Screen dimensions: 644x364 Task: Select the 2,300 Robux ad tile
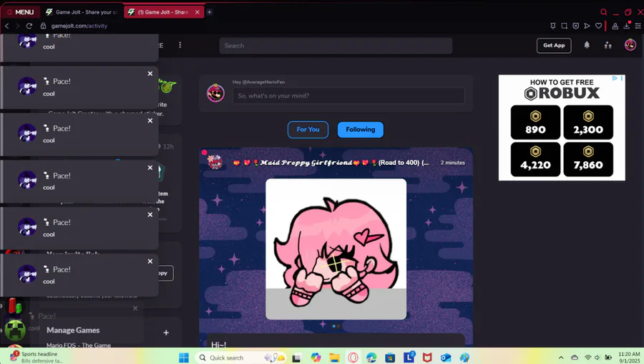588,122
